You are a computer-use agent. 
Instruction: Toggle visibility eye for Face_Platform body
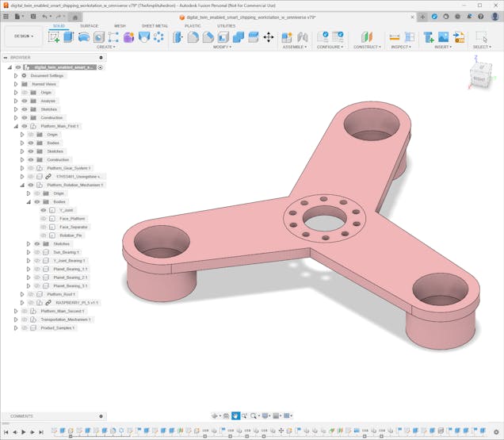44,219
